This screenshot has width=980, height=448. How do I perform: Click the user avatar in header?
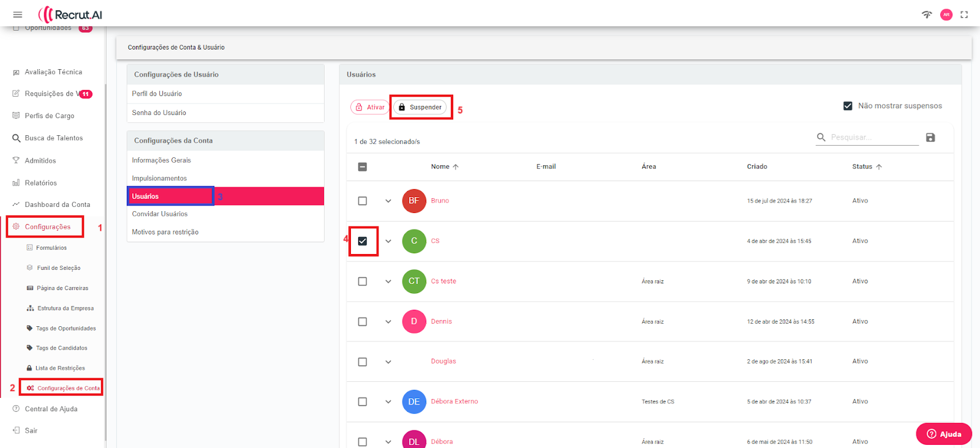click(x=946, y=15)
